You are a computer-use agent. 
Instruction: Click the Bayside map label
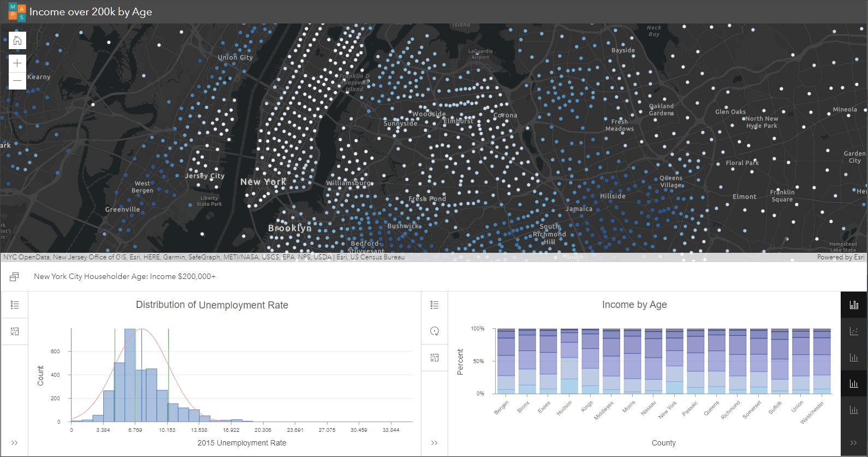pos(623,50)
